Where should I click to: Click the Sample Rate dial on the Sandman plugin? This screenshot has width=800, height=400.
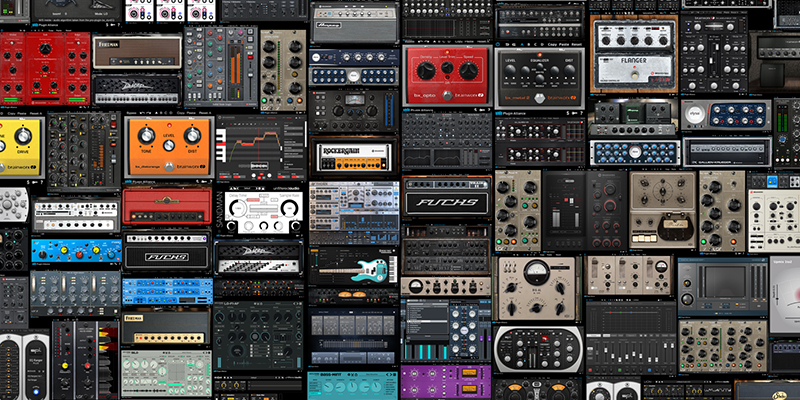coord(289,208)
